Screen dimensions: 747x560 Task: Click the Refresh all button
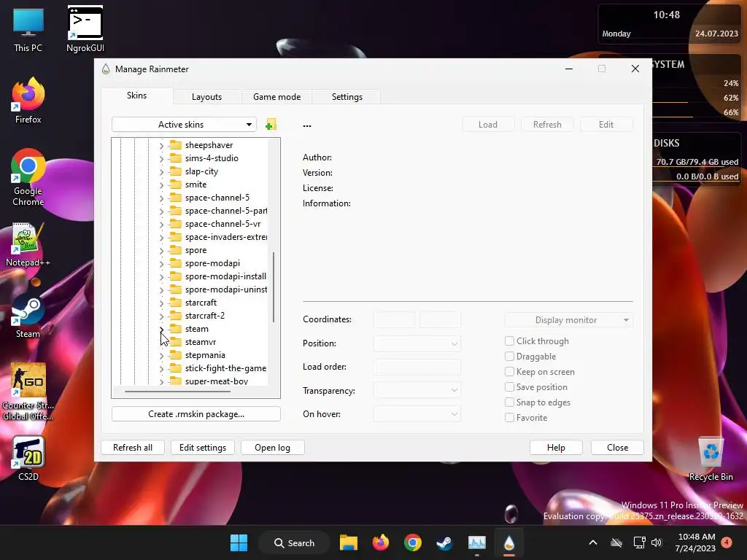[133, 447]
